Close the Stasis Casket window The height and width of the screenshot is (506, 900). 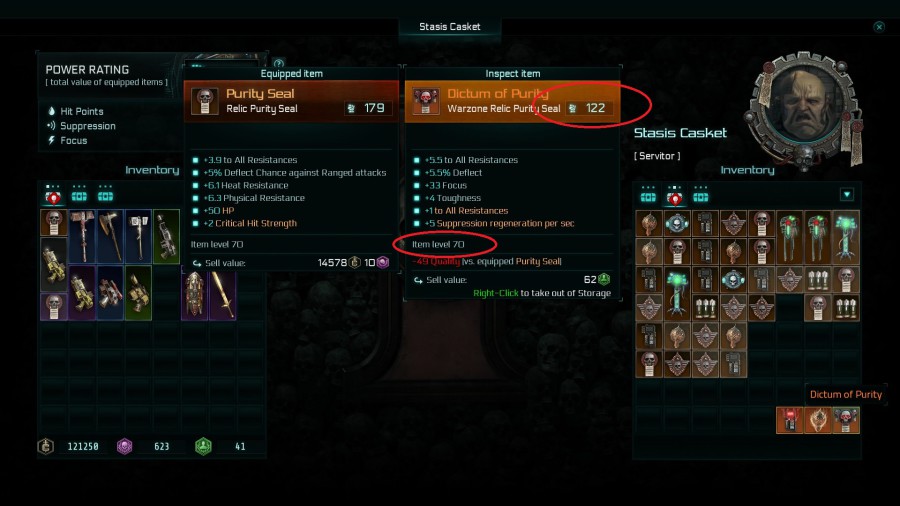879,26
